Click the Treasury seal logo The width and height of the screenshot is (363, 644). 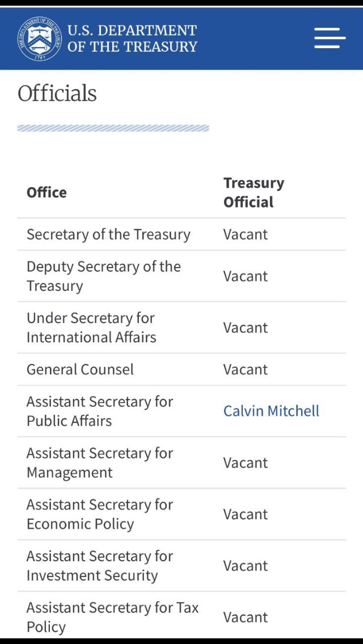pyautogui.click(x=40, y=39)
